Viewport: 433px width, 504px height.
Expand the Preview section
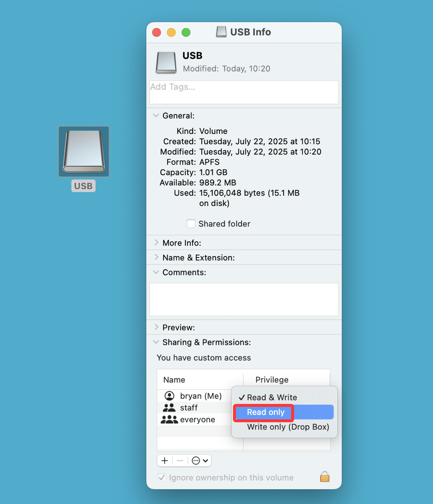pyautogui.click(x=156, y=327)
